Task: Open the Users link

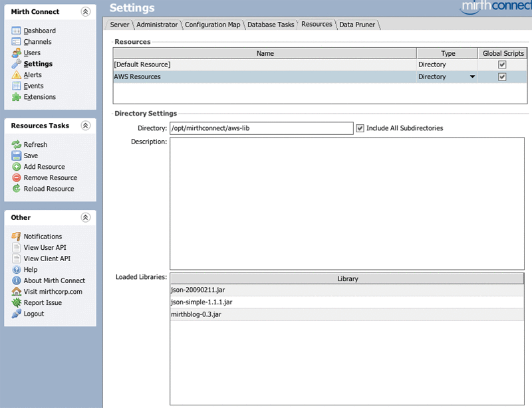Action: tap(32, 53)
